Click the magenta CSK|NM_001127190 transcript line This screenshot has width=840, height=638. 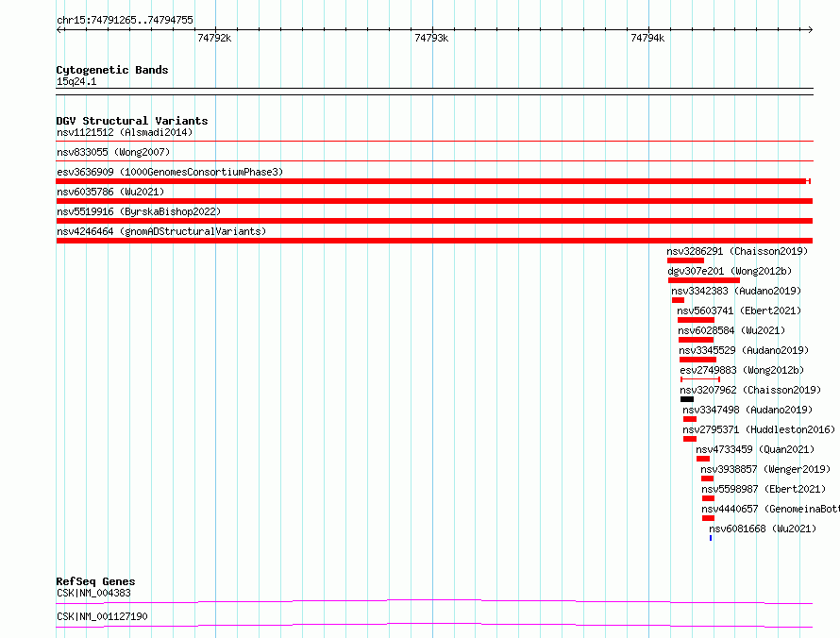click(434, 625)
